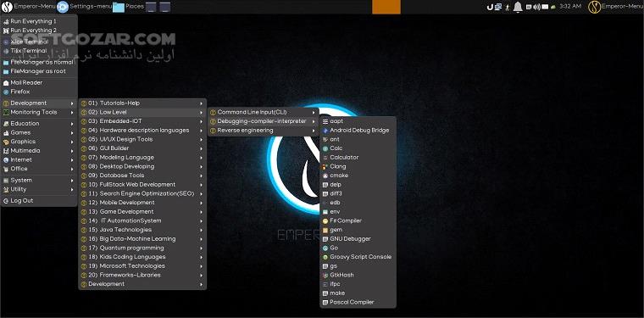
Task: Launch the ant build tool
Action: tap(358, 139)
